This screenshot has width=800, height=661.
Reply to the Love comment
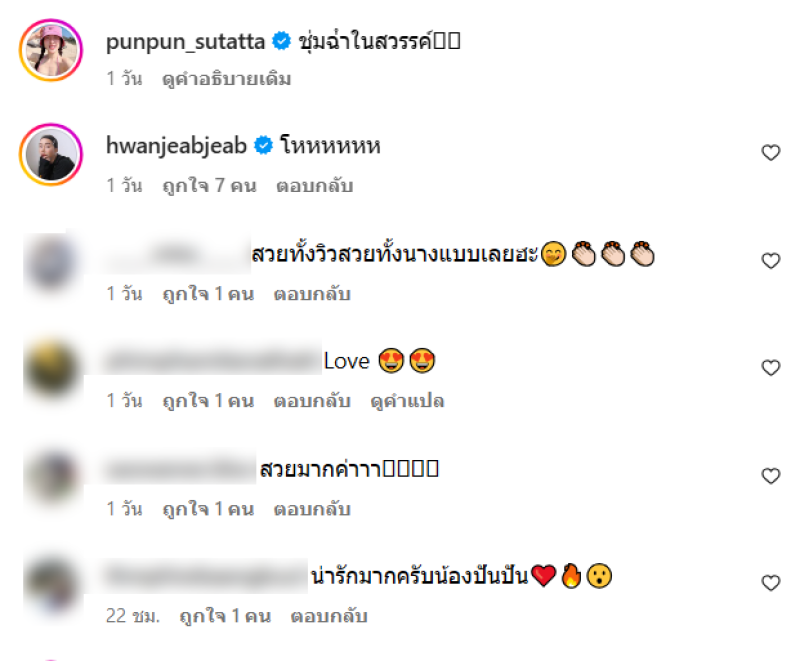coord(312,401)
